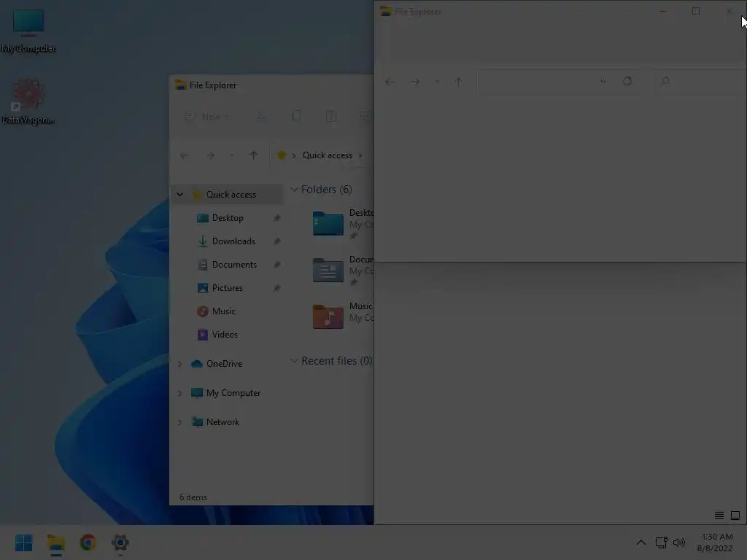Expand the chevron after Quick access breadcrumb
This screenshot has height=560, width=747.
point(360,155)
